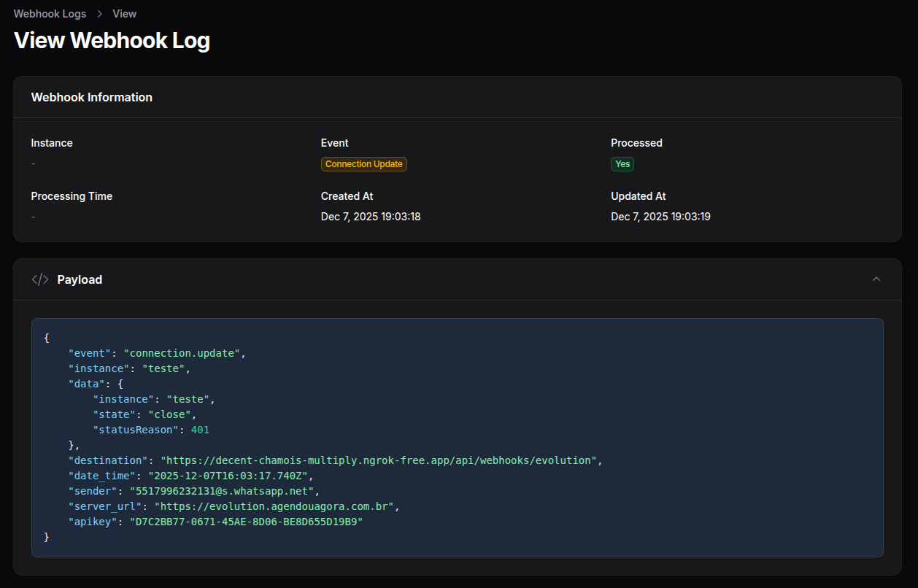This screenshot has height=588, width=918.
Task: Click the green Yes processed badge
Action: point(622,163)
